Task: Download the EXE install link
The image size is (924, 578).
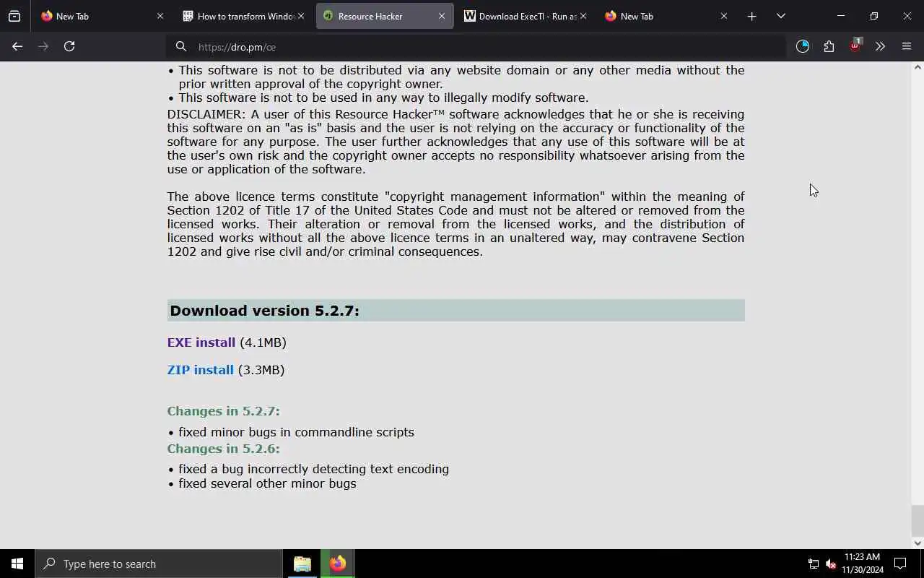Action: 201,342
